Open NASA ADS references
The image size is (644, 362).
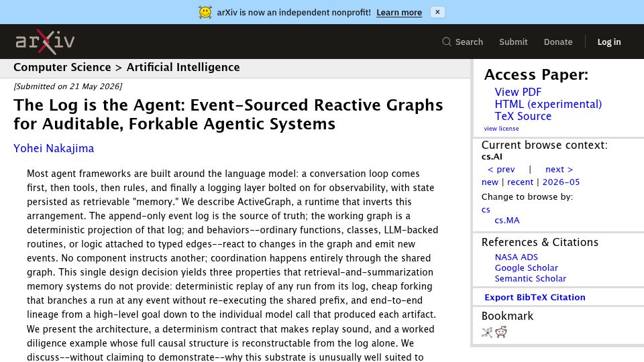pos(517,257)
